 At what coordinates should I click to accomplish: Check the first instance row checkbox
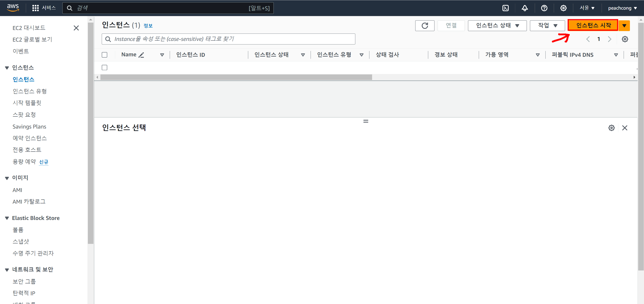(104, 68)
